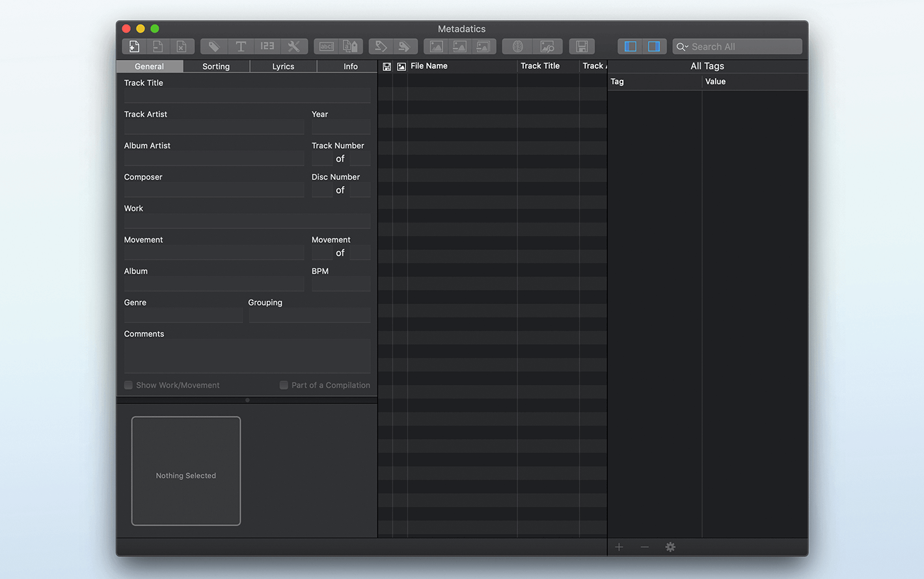
Task: Click the Work input field
Action: [247, 221]
